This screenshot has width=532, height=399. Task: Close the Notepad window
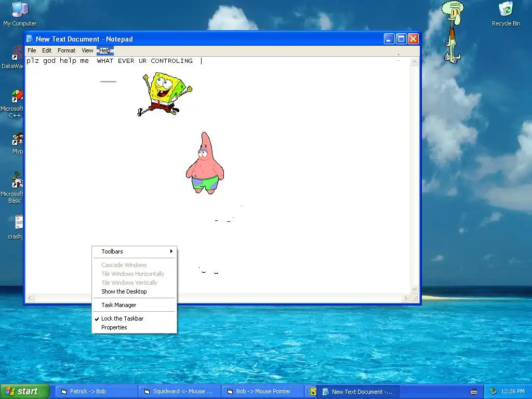coord(413,39)
